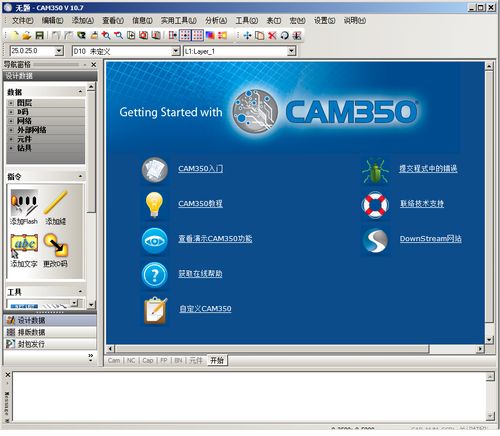Toggle the second red dotted grid button
500x436 pixels.
click(x=197, y=35)
